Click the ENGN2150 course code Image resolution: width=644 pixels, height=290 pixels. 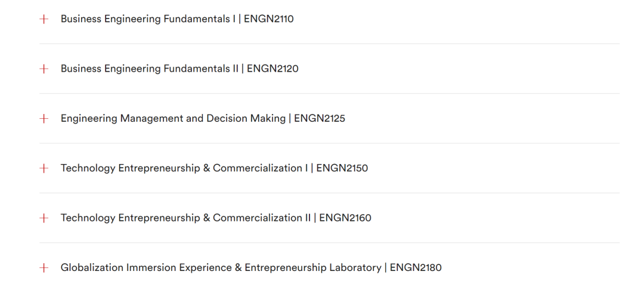click(342, 168)
